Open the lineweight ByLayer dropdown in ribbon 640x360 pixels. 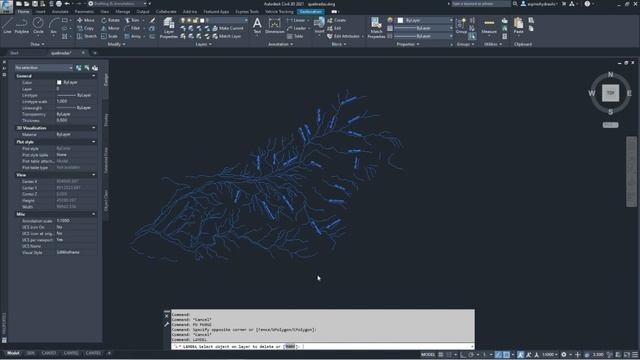pyautogui.click(x=423, y=28)
